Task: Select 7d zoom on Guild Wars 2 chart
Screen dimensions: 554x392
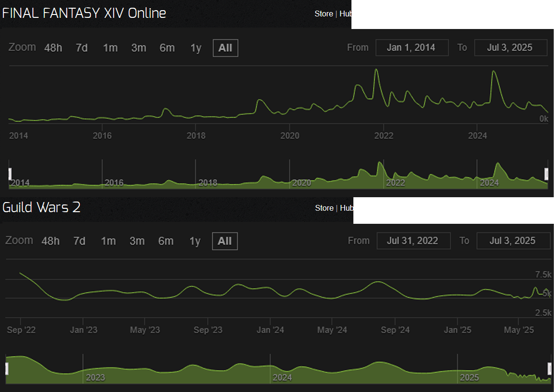Action: click(x=79, y=241)
